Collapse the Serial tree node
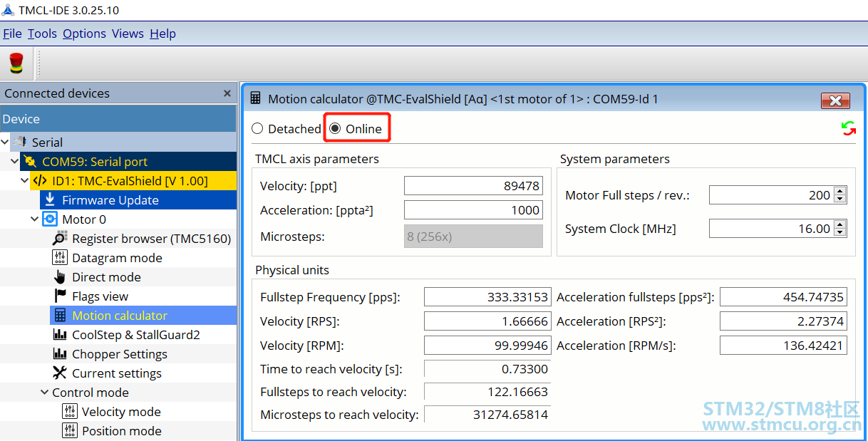 pos(6,142)
